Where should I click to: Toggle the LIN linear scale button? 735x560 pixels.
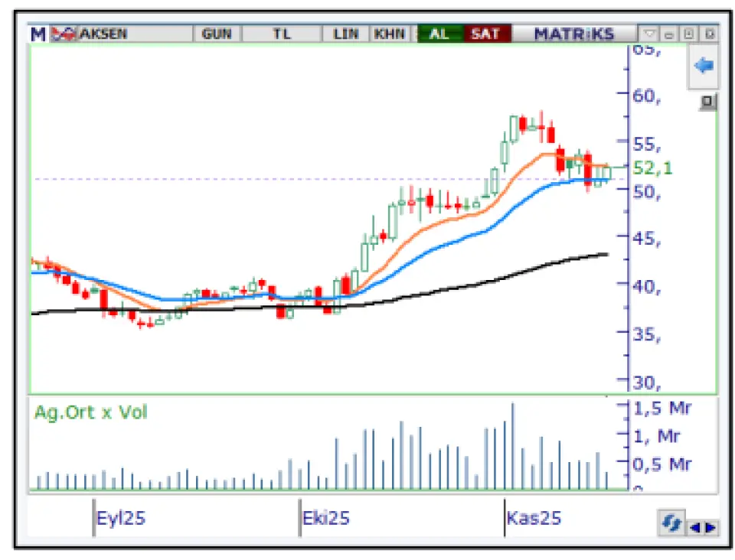tap(346, 34)
